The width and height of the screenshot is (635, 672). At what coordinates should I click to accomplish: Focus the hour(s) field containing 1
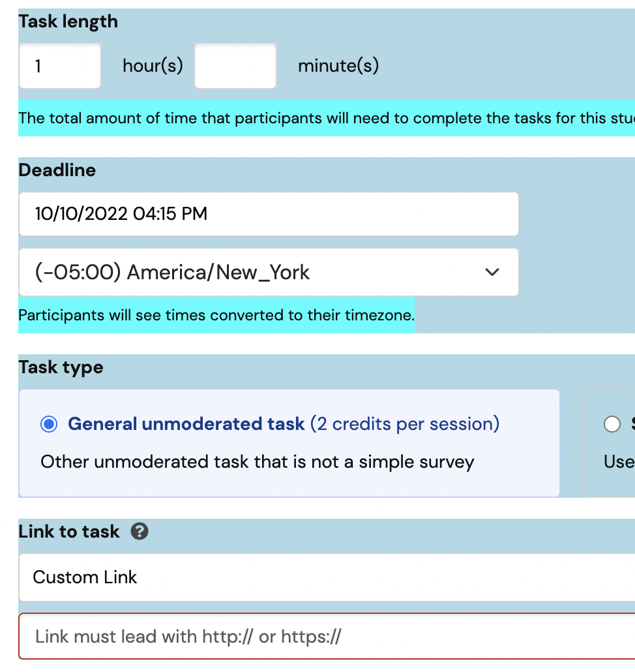59,65
